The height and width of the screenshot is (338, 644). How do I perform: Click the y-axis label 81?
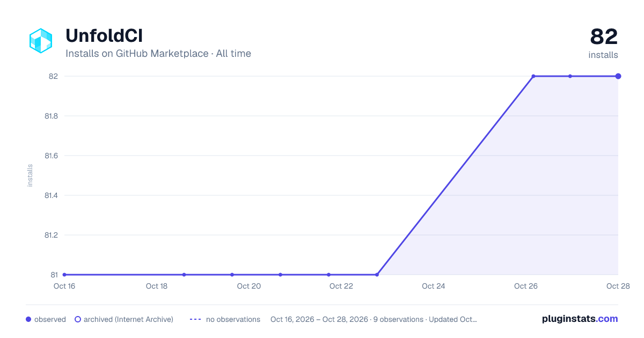click(x=54, y=275)
